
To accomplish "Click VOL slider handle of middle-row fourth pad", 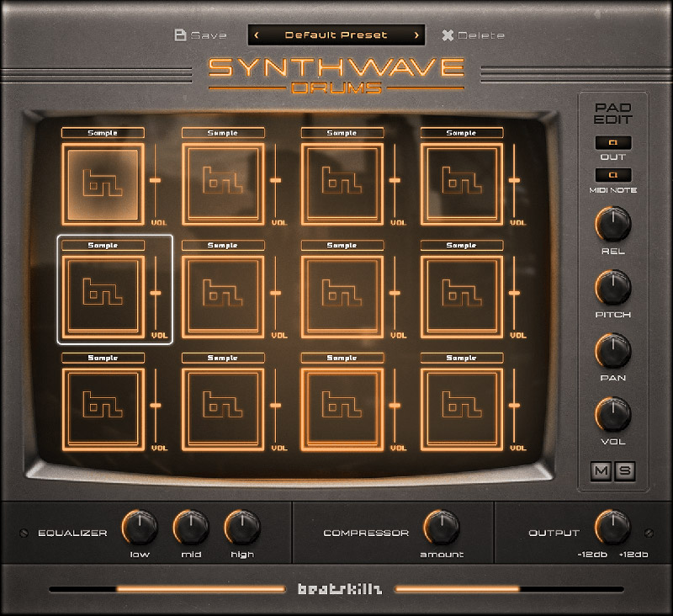I will point(514,293).
